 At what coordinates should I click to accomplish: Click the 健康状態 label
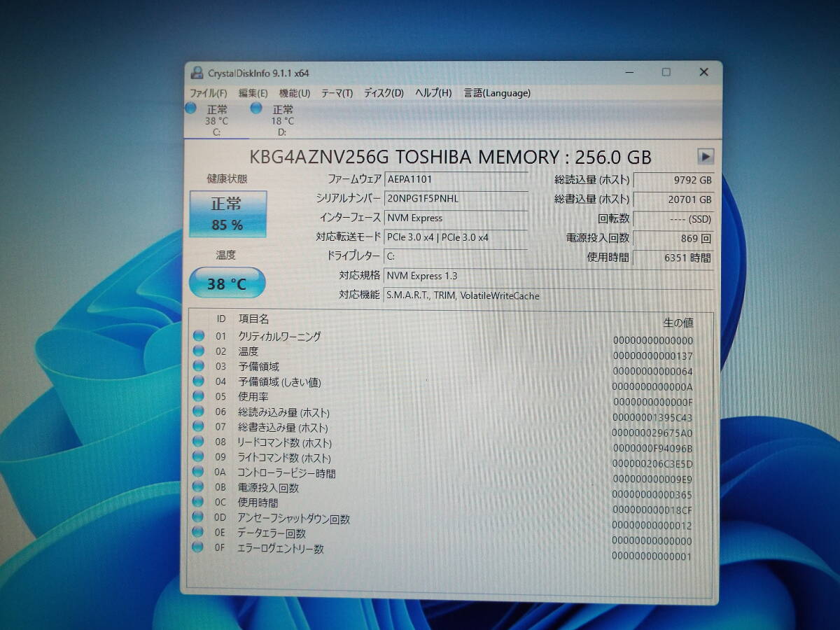tap(227, 178)
